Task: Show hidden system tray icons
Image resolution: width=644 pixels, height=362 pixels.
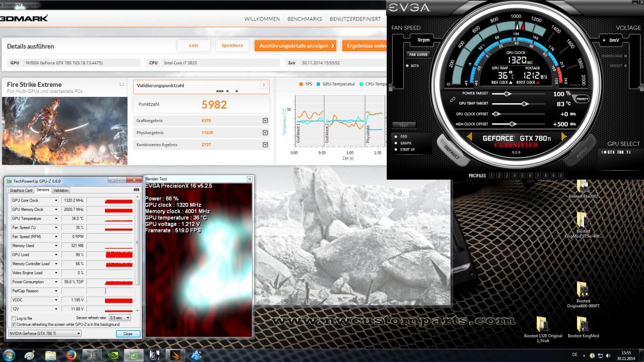Action: (x=584, y=355)
